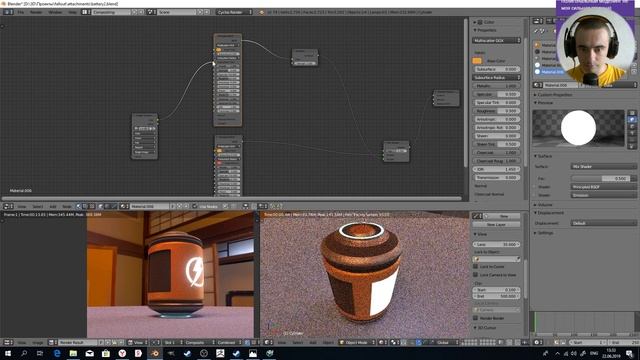Adjust the Specular slider
Viewport: 640px width, 360px height.
pyautogui.click(x=496, y=94)
